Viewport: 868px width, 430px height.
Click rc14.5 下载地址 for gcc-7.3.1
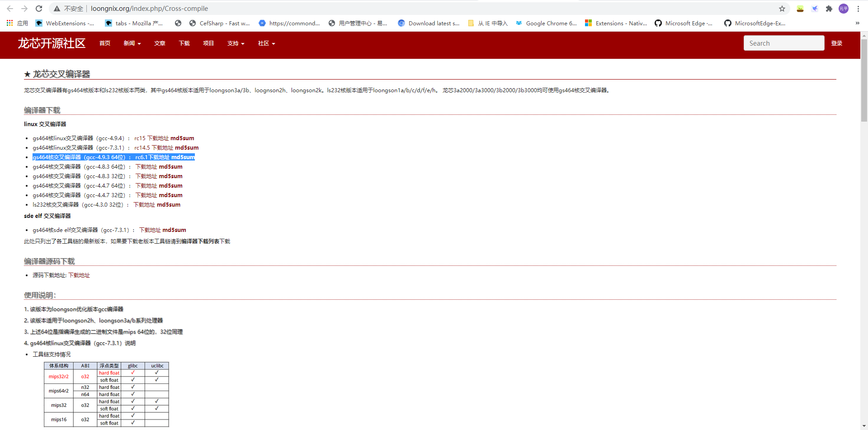tap(154, 148)
